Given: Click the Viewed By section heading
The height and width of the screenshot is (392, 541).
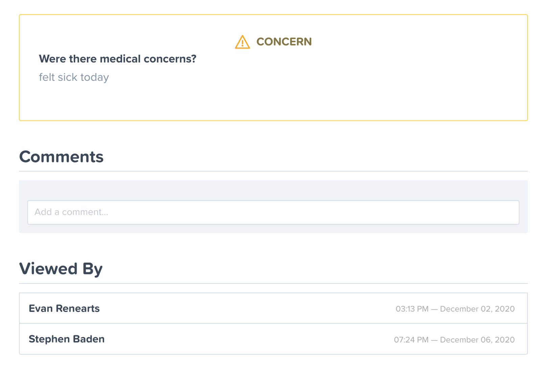Looking at the screenshot, I should pos(61,269).
